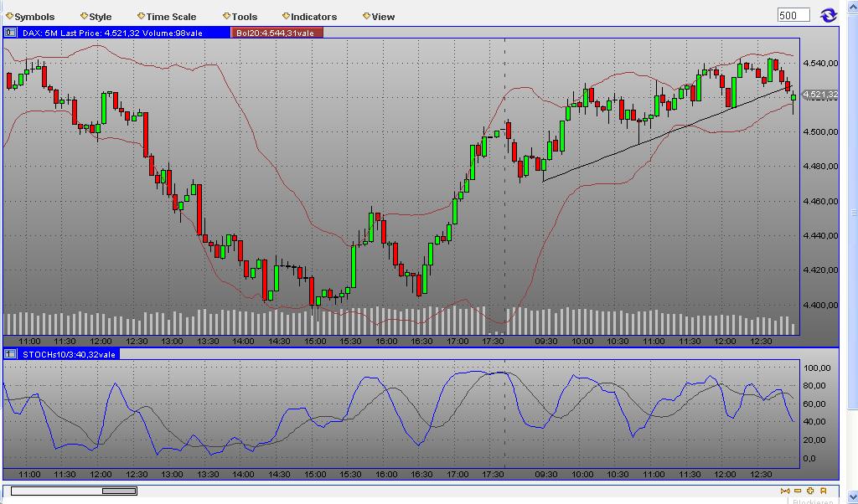Refresh the chart with the blue refresh icon
858x504 pixels.
pos(830,13)
